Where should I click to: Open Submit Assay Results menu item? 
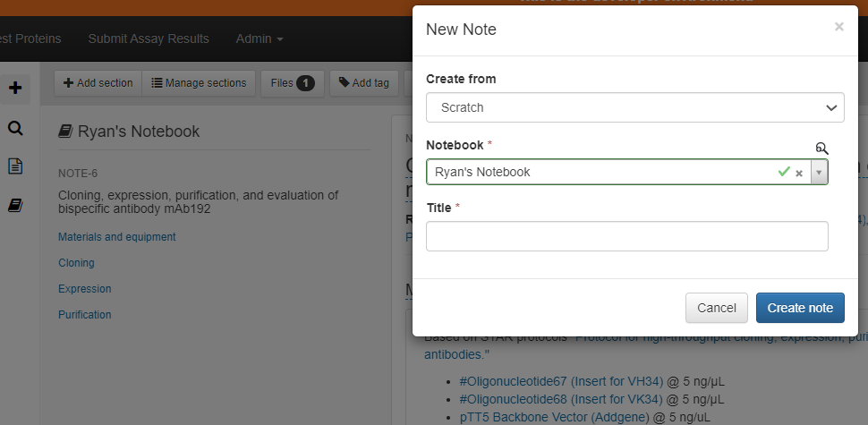click(x=149, y=38)
